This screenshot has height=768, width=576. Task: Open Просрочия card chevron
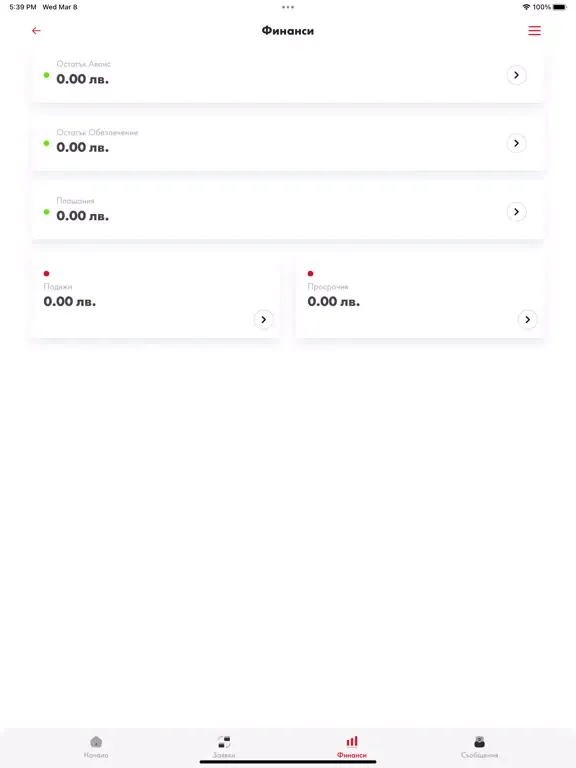pyautogui.click(x=528, y=319)
